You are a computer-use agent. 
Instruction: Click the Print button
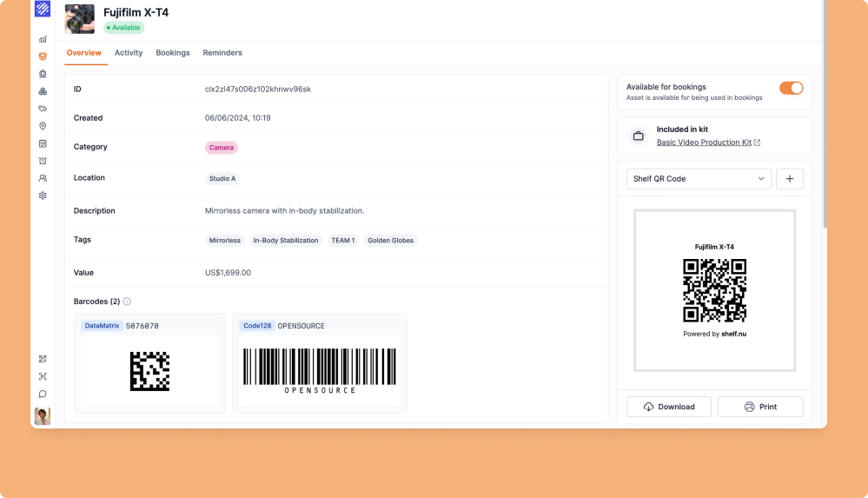click(760, 407)
